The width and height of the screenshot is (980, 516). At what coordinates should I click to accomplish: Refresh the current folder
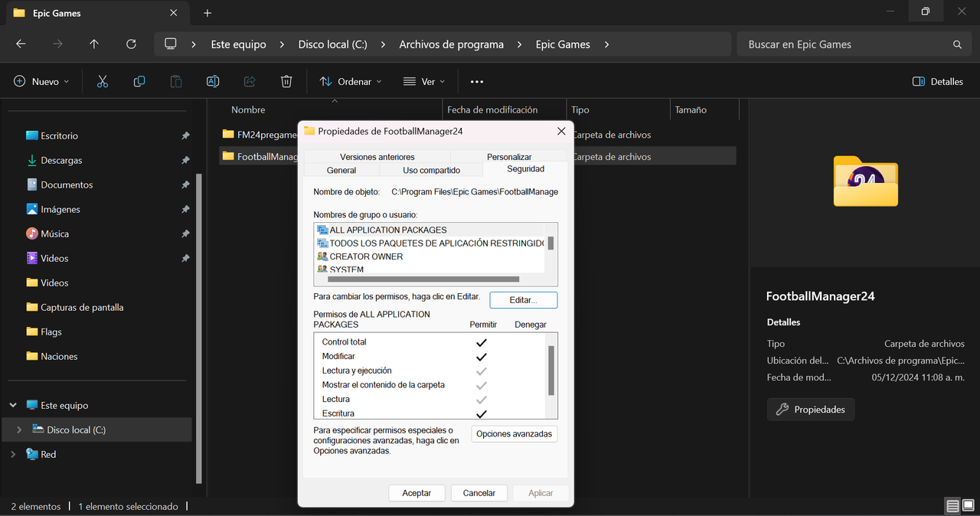[x=131, y=44]
